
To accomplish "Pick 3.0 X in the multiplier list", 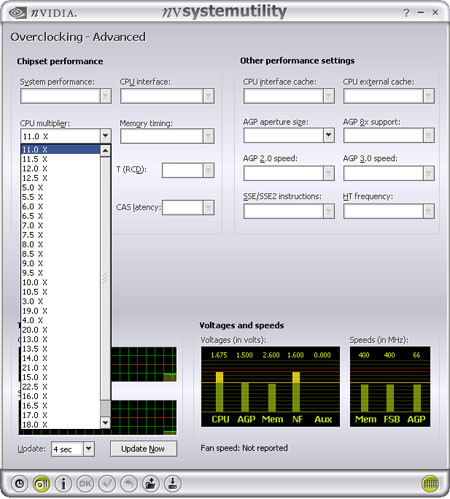I will tap(60, 301).
